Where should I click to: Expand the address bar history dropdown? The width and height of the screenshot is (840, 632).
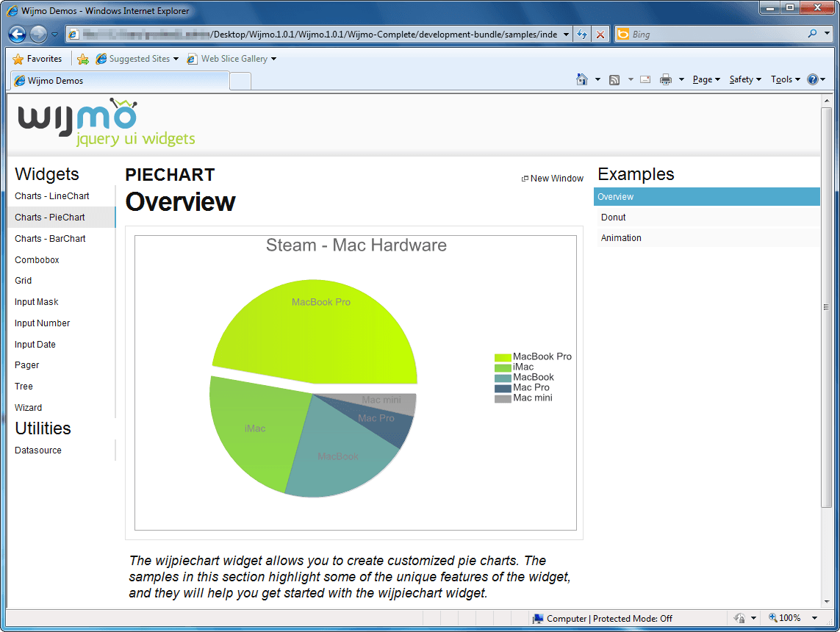click(566, 35)
